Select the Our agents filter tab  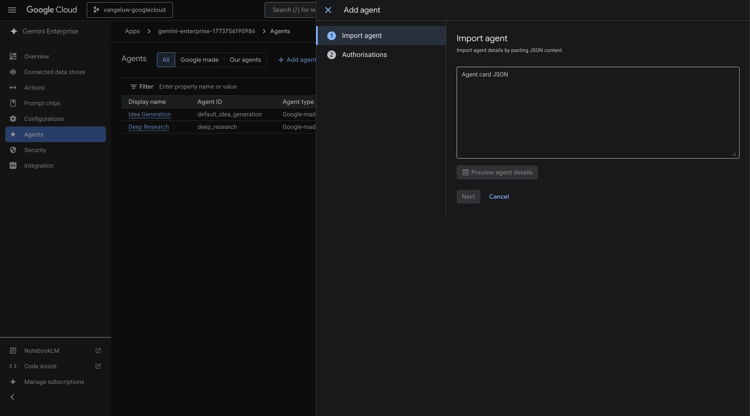click(x=245, y=60)
